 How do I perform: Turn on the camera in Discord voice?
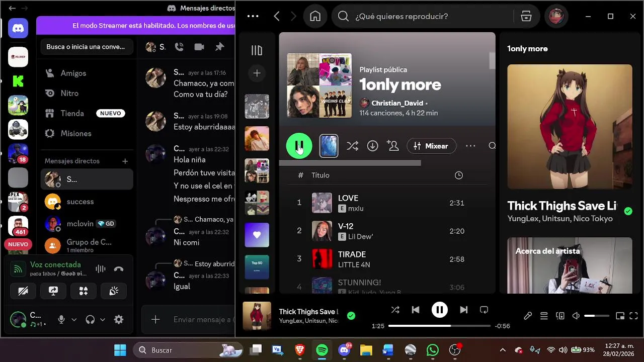23,291
